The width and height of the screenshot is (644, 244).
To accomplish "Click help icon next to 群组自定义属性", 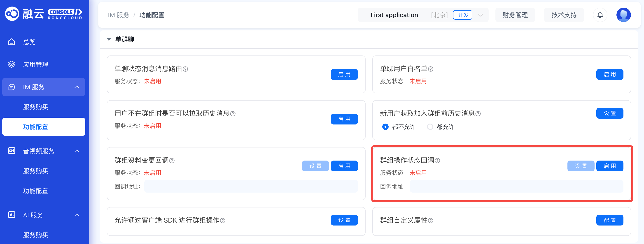I will tap(430, 221).
